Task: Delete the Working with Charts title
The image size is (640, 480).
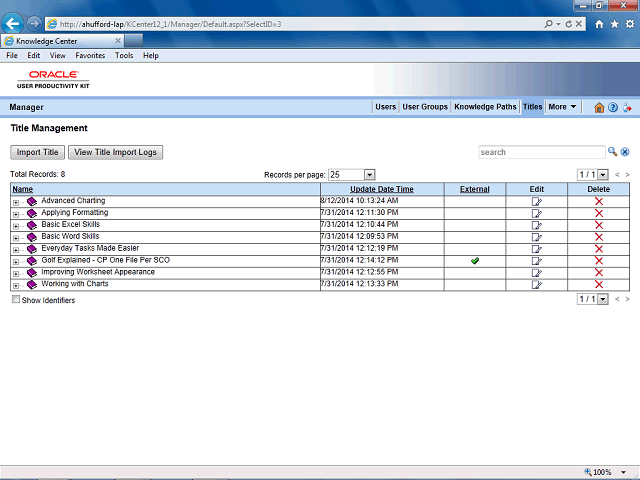Action: (x=599, y=284)
